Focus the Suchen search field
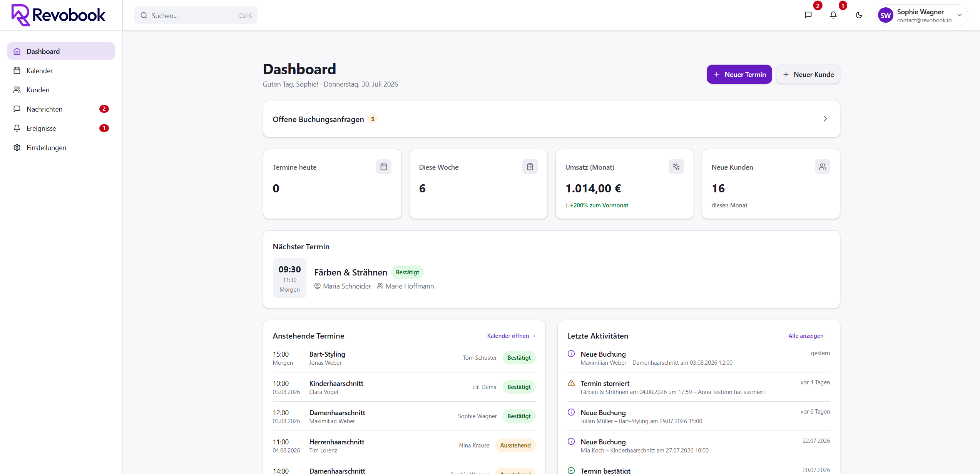Viewport: 980px width, 474px height. tap(196, 15)
